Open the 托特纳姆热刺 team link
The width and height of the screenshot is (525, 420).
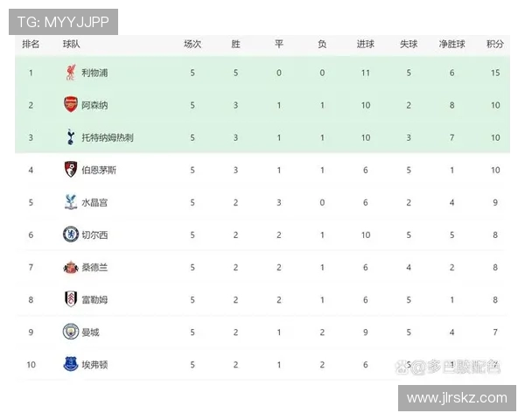(x=107, y=137)
